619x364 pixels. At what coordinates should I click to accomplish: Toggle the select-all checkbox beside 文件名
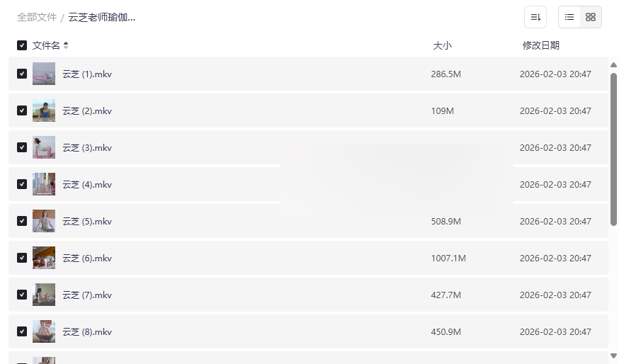pos(22,45)
